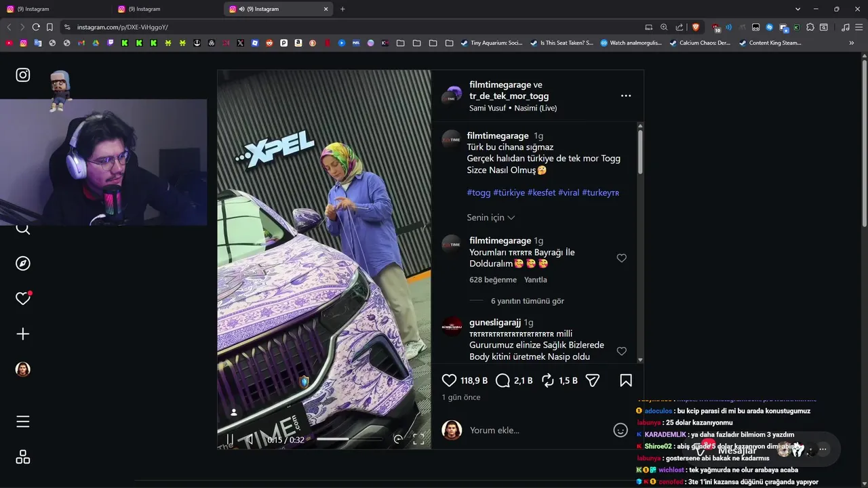This screenshot has height=488, width=868.
Task: Switch to first Instagram browser tab
Action: (54, 9)
